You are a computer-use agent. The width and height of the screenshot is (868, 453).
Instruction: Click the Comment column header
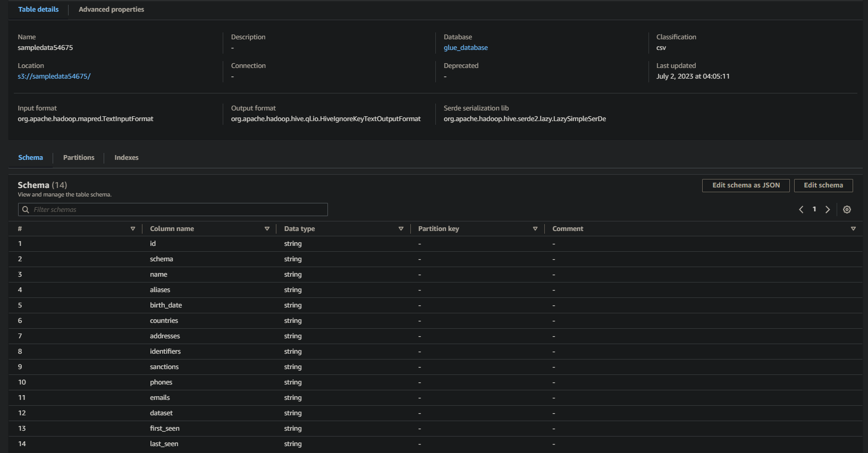pos(568,229)
